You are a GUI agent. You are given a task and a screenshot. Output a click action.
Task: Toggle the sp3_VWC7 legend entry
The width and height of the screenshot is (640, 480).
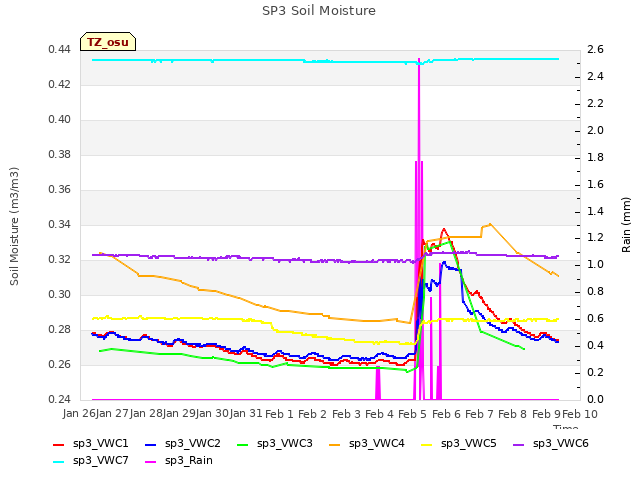click(x=91, y=460)
